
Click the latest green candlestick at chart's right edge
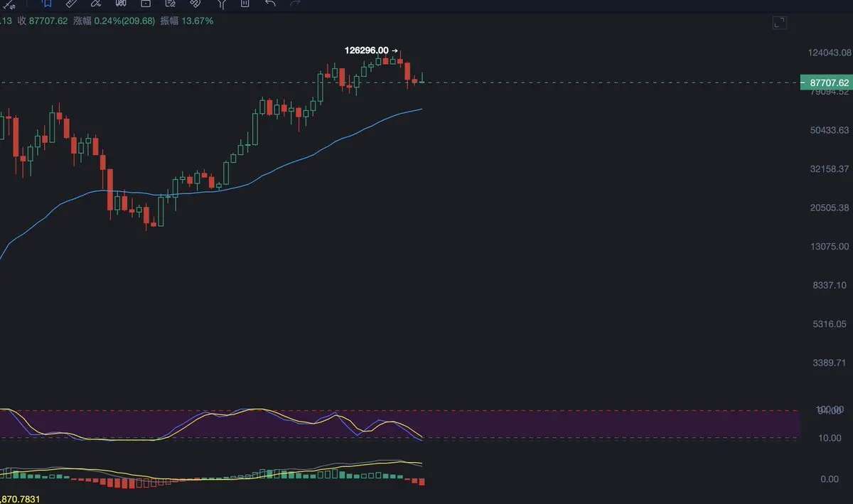422,78
